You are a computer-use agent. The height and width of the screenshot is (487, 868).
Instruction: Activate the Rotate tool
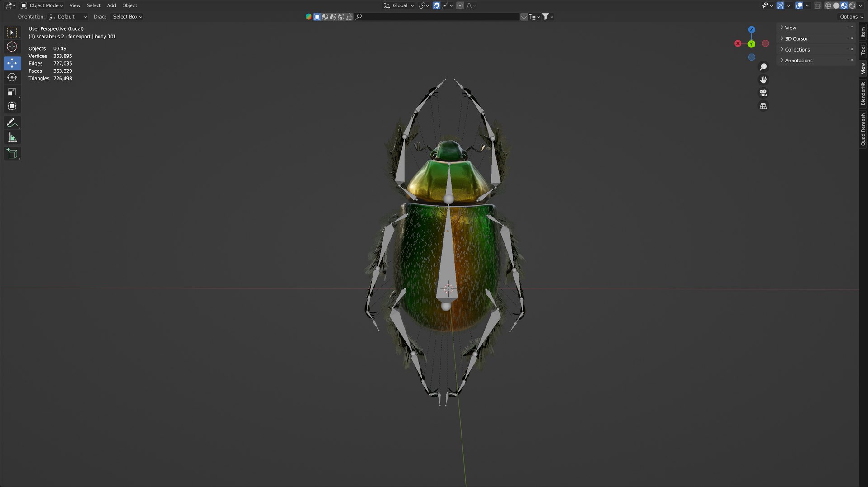coord(12,77)
